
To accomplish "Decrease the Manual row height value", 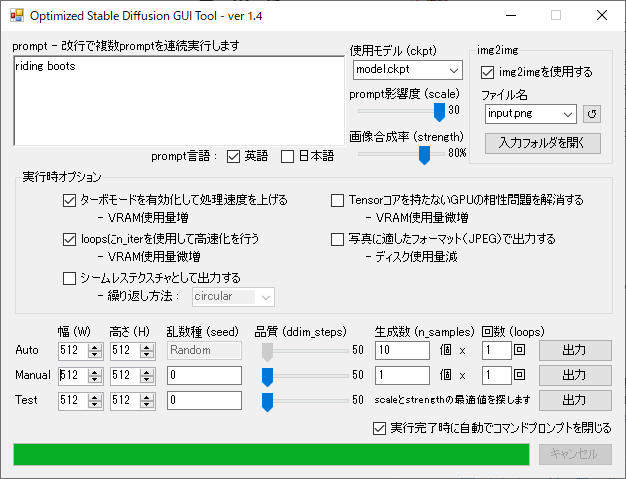I will (147, 380).
